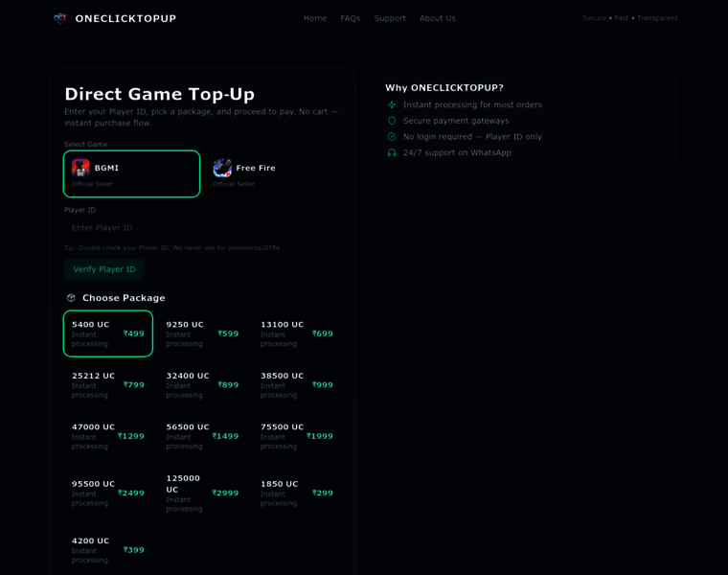The width and height of the screenshot is (728, 575).
Task: Click the ₹399 price
Action: coord(134,550)
